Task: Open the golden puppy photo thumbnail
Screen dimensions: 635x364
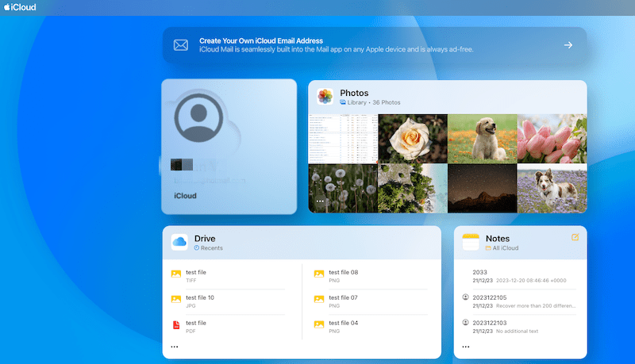Action: 483,139
